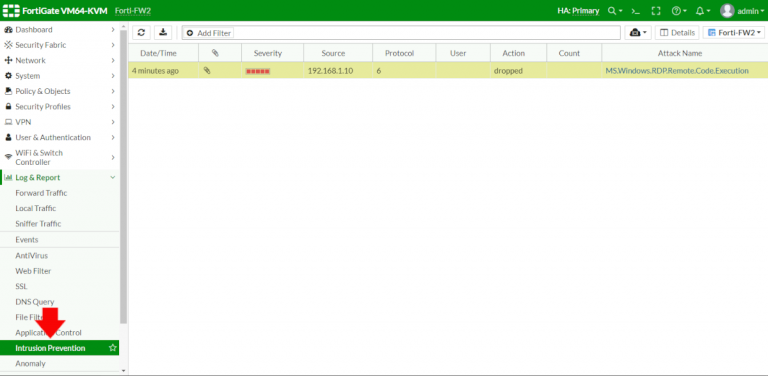Image resolution: width=768 pixels, height=376 pixels.
Task: Click the search magnifier icon
Action: click(x=615, y=11)
